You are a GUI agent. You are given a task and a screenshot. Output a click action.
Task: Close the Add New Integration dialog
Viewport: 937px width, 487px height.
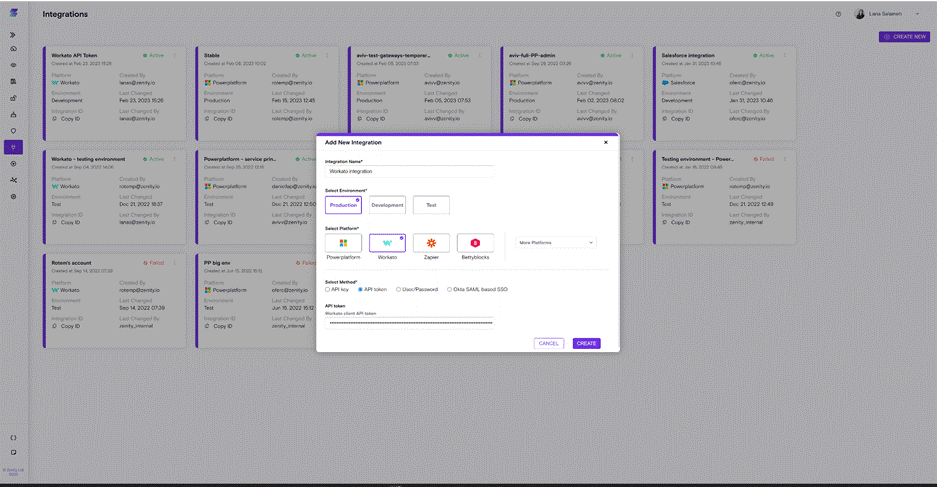pos(606,142)
